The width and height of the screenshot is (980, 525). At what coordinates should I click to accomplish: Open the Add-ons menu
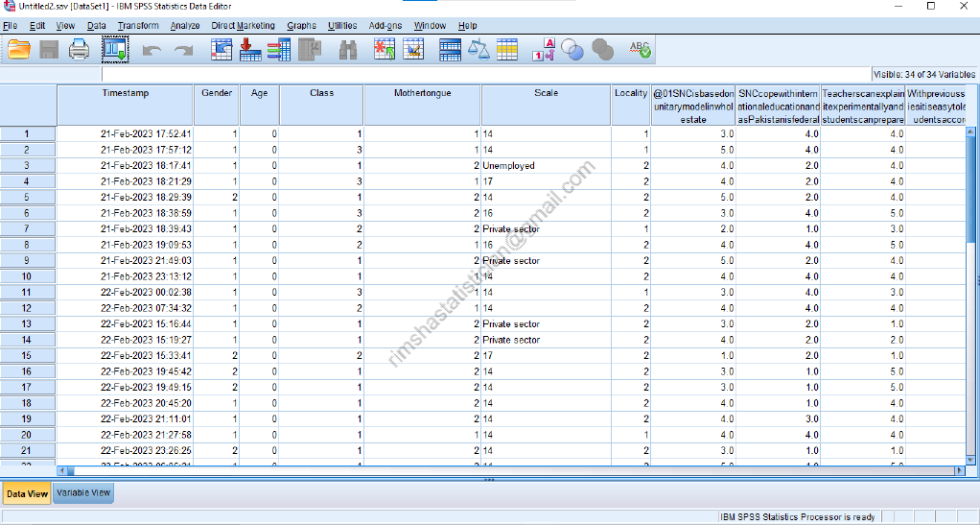coord(385,26)
